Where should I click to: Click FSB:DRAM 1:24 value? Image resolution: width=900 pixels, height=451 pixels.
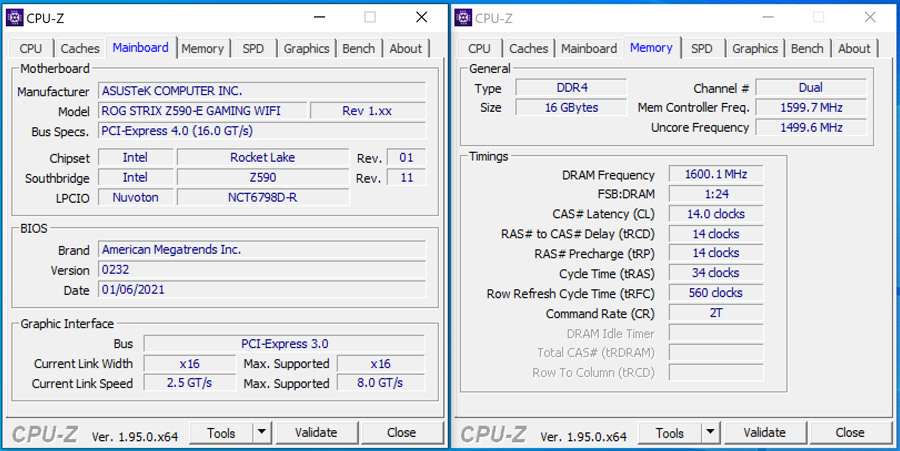click(x=716, y=194)
